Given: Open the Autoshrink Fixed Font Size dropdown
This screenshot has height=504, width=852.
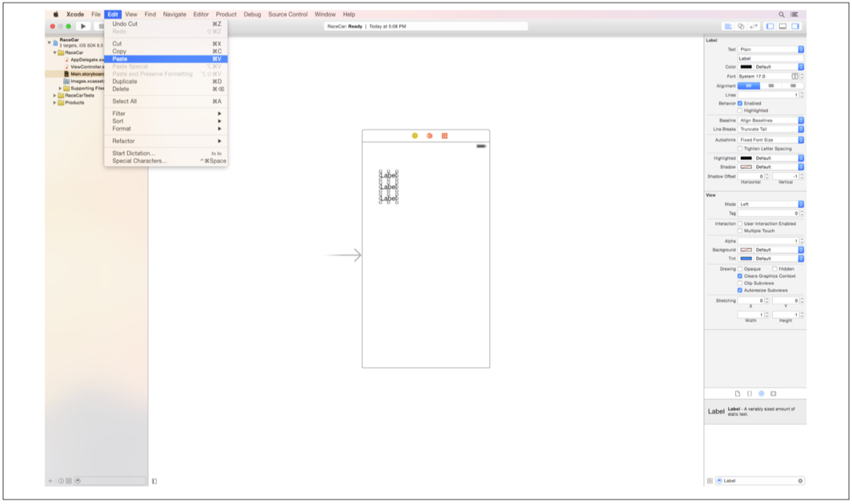Looking at the screenshot, I should coord(770,139).
